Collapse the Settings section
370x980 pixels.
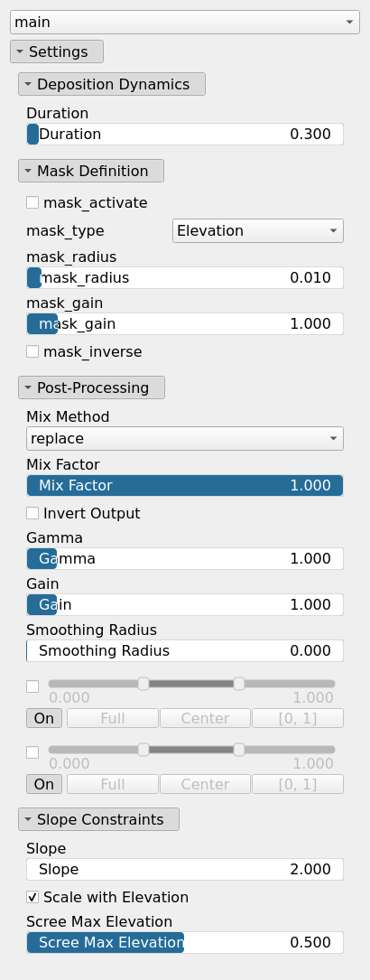coord(57,51)
